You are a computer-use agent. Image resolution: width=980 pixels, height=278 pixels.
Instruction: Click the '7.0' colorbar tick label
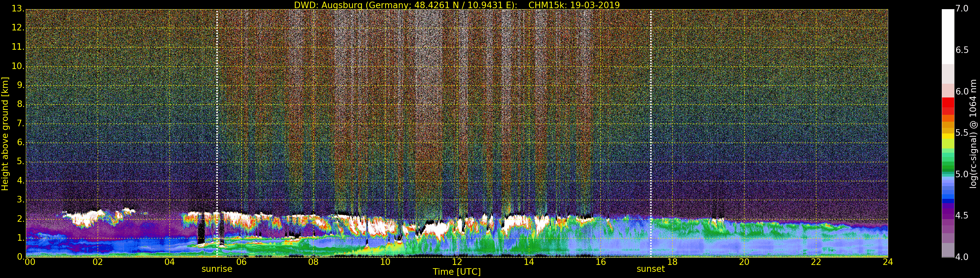tap(962, 9)
